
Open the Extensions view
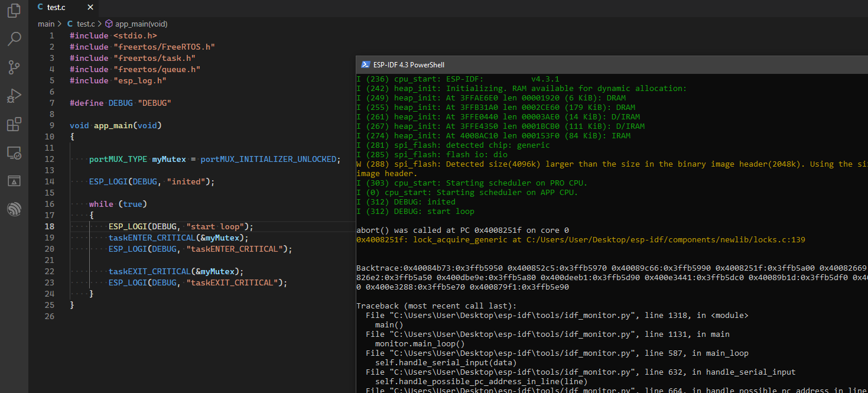[14, 124]
